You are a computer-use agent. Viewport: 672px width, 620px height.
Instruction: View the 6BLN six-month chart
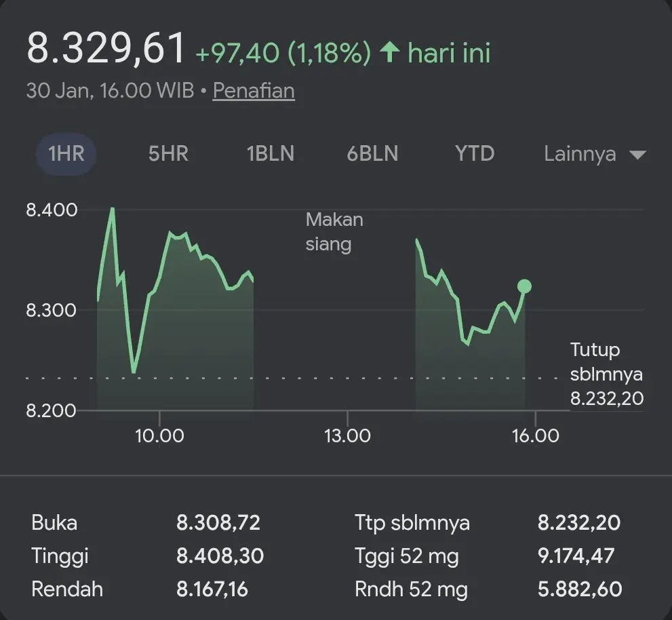coord(372,154)
